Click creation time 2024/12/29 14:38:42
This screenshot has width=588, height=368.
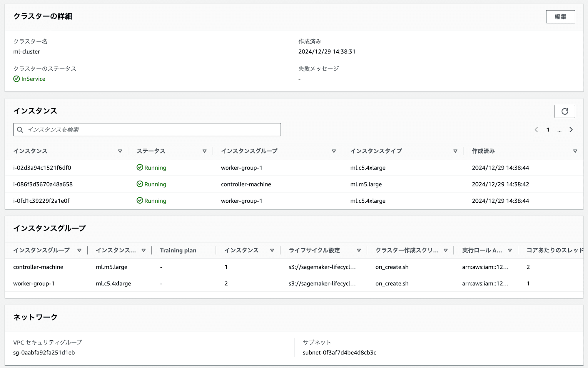click(x=500, y=184)
